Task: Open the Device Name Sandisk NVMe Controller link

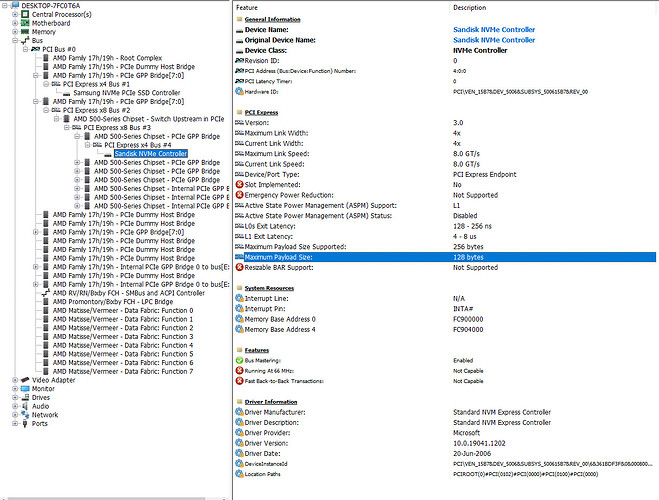Action: [x=494, y=30]
